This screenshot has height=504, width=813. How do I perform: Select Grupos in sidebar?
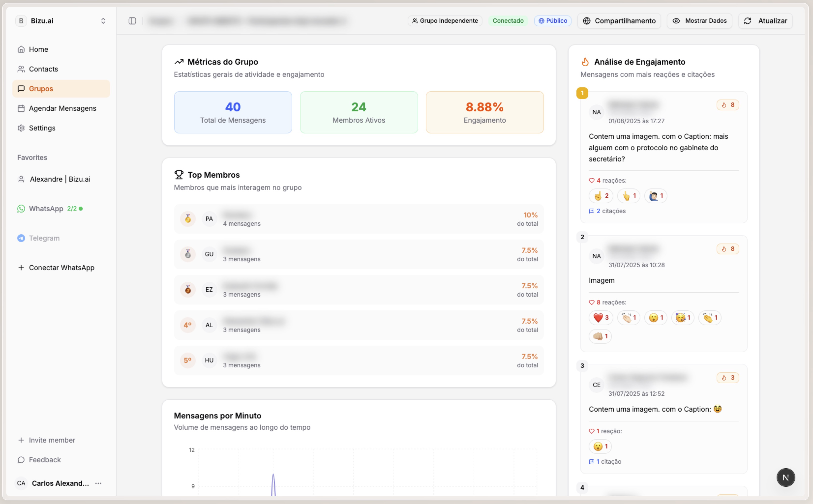(x=61, y=89)
